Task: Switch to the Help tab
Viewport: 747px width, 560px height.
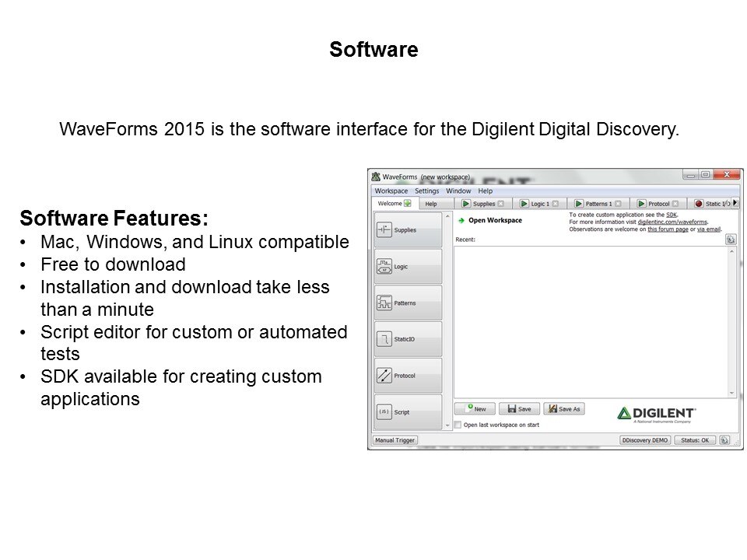Action: [x=430, y=204]
